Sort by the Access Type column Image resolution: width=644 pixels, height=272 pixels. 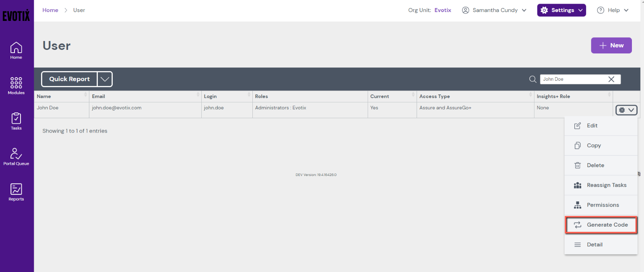point(475,96)
